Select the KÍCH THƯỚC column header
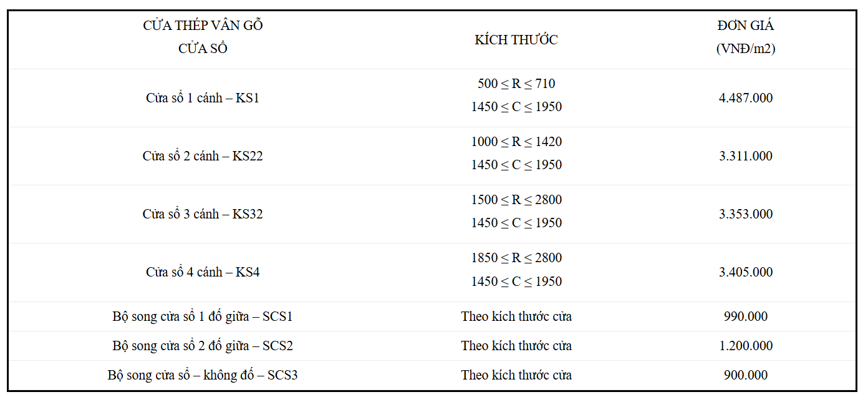This screenshot has height=402, width=868. tap(516, 40)
